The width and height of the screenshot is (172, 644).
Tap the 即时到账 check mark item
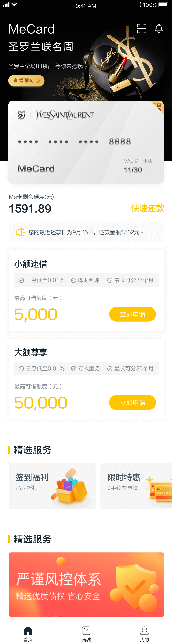coord(85,280)
